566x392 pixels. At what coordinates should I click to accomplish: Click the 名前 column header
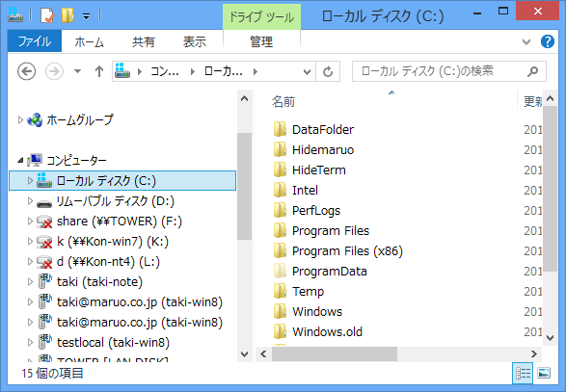[x=283, y=102]
